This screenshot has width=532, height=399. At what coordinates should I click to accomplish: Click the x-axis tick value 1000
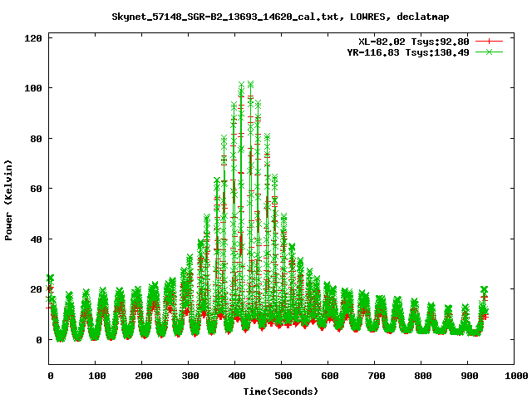515,376
